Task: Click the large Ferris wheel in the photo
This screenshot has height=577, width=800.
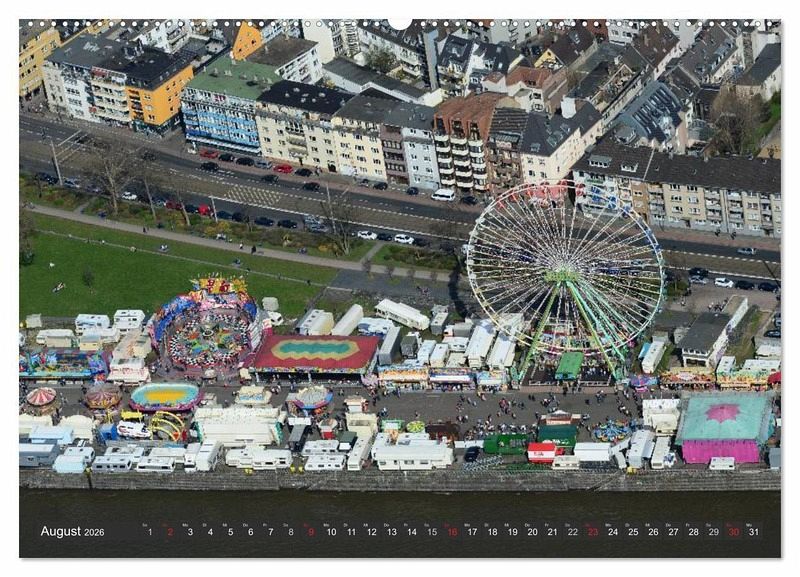Action: [565, 268]
